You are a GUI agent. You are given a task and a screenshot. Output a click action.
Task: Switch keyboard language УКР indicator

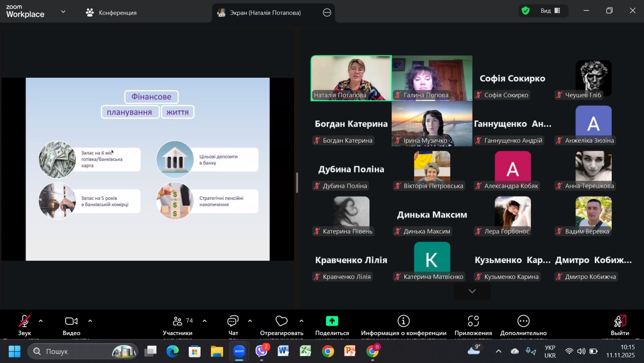(550, 351)
